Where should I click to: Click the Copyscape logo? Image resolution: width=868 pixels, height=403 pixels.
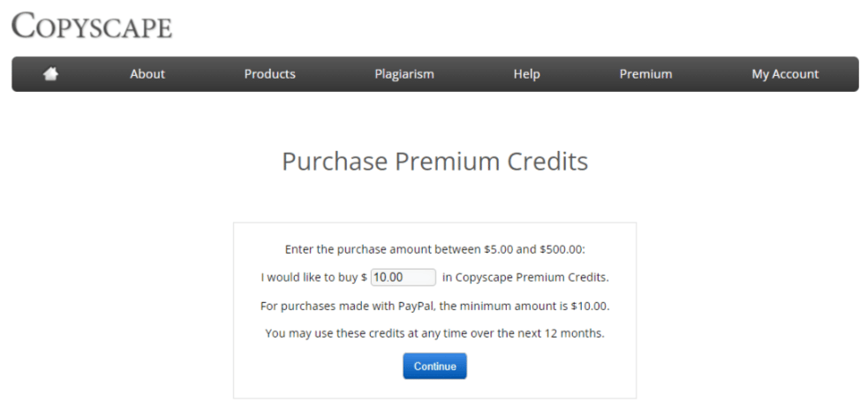click(92, 26)
